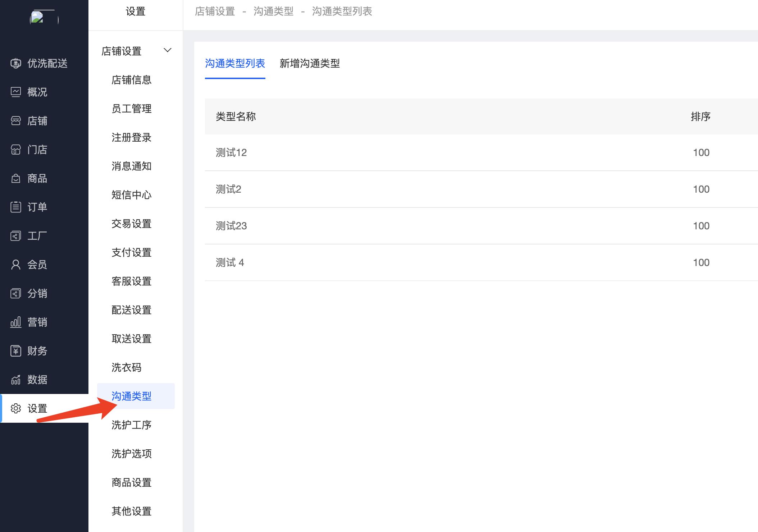Click the 订单 order list icon

(x=15, y=207)
